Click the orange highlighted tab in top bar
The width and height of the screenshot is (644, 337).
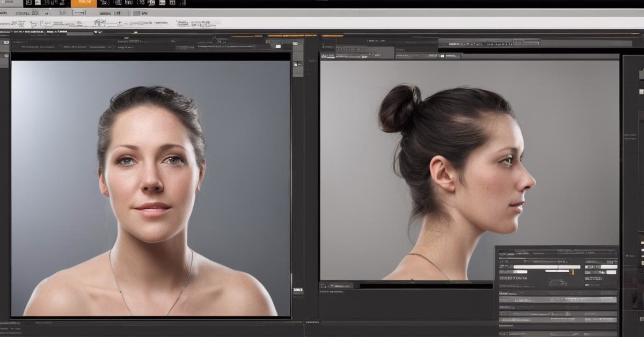[84, 3]
